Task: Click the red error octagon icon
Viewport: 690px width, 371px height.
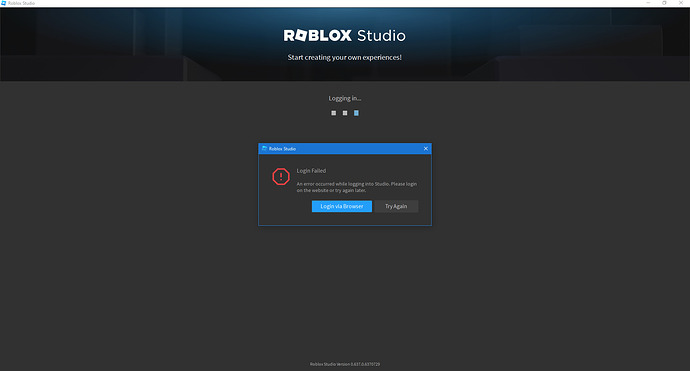Action: point(281,176)
